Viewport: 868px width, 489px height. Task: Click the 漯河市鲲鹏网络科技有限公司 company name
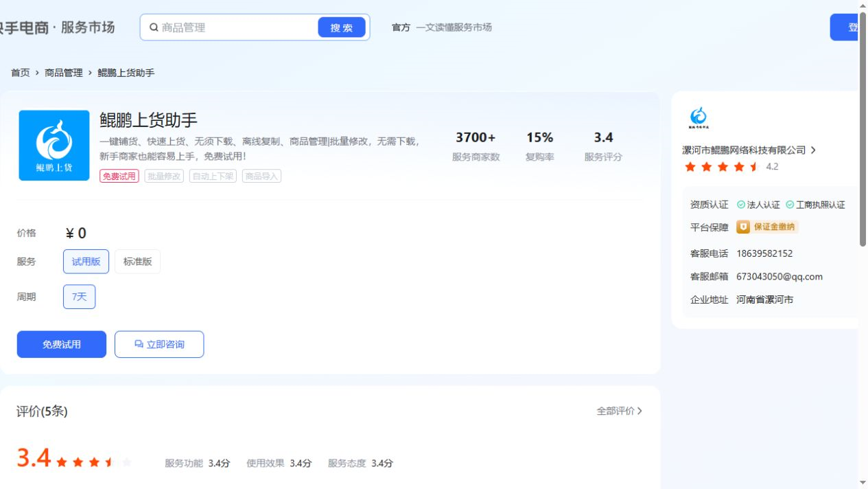pyautogui.click(x=744, y=150)
